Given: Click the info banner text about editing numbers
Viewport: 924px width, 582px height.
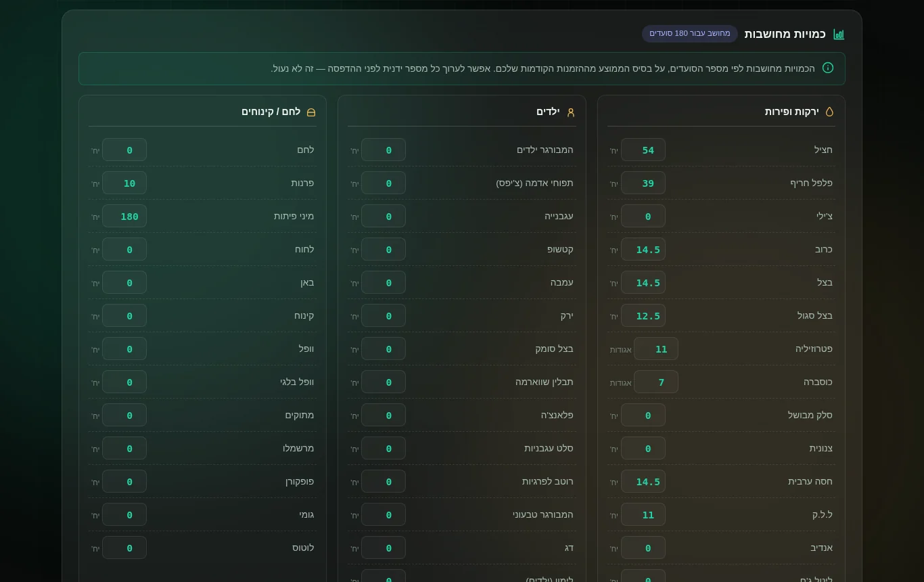Looking at the screenshot, I should (543, 68).
